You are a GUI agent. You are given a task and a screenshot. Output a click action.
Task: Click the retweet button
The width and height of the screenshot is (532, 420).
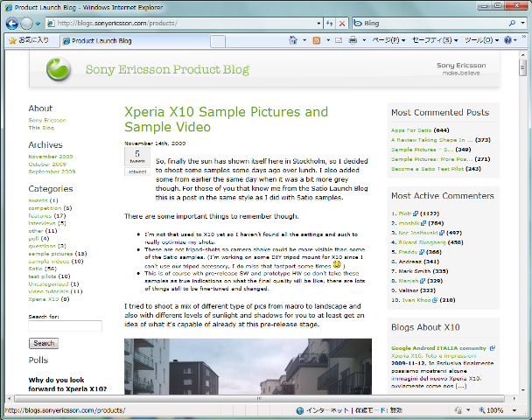(137, 171)
